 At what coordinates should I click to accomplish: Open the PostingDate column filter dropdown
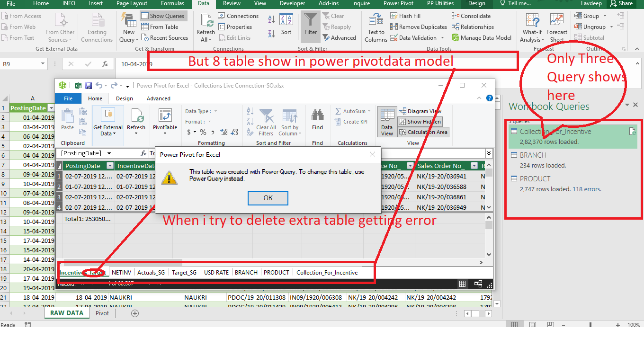110,166
